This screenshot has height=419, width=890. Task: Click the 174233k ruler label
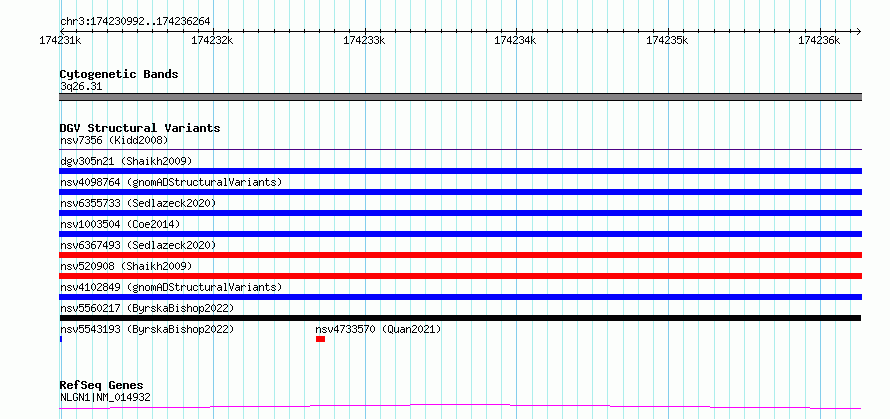[x=364, y=41]
